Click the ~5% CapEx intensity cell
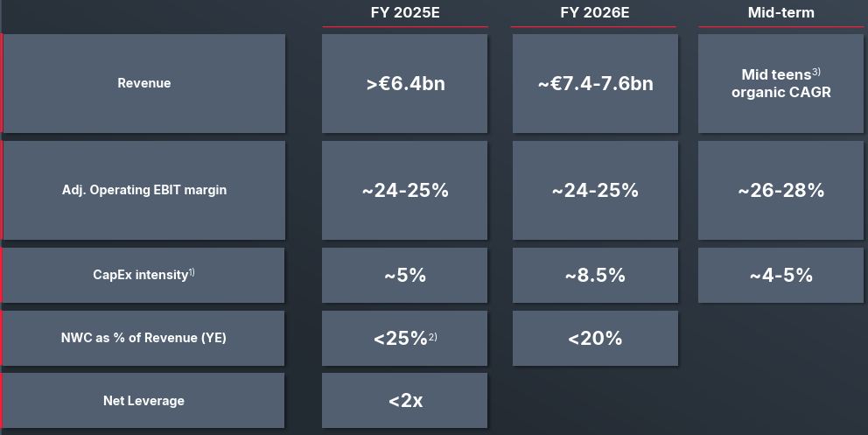Screen dimensions: 868x435 point(404,276)
